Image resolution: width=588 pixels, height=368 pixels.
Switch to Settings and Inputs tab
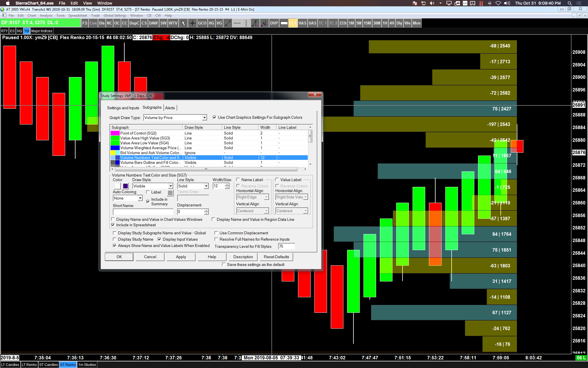coord(123,108)
